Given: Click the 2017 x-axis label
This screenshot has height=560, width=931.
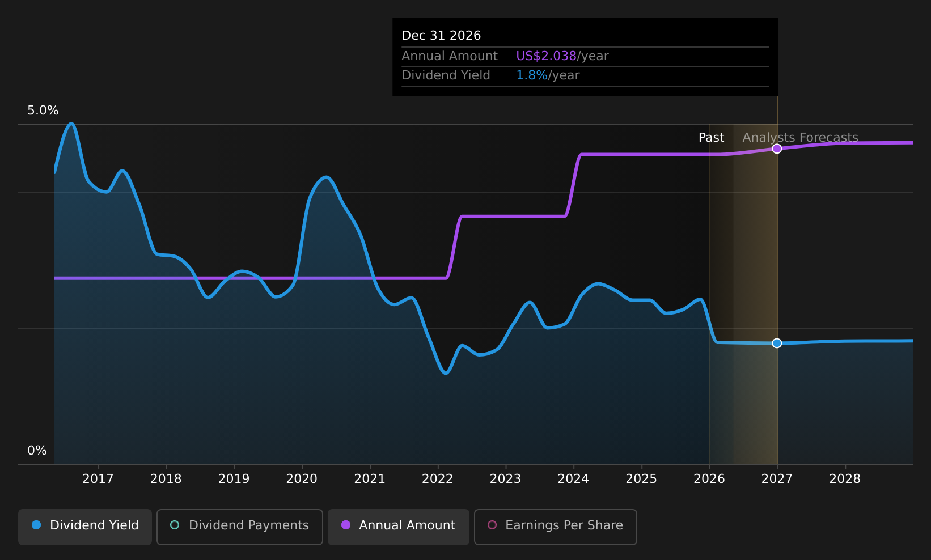Looking at the screenshot, I should click(98, 479).
